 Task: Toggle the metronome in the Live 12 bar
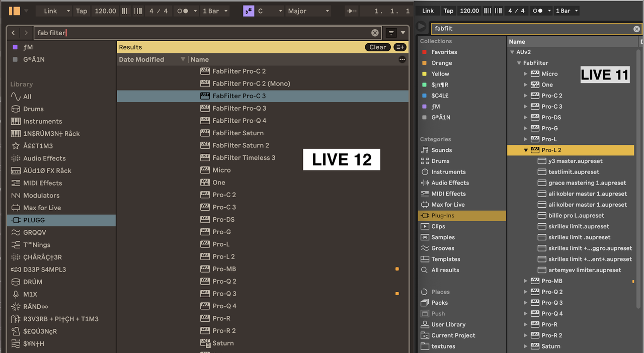point(183,11)
